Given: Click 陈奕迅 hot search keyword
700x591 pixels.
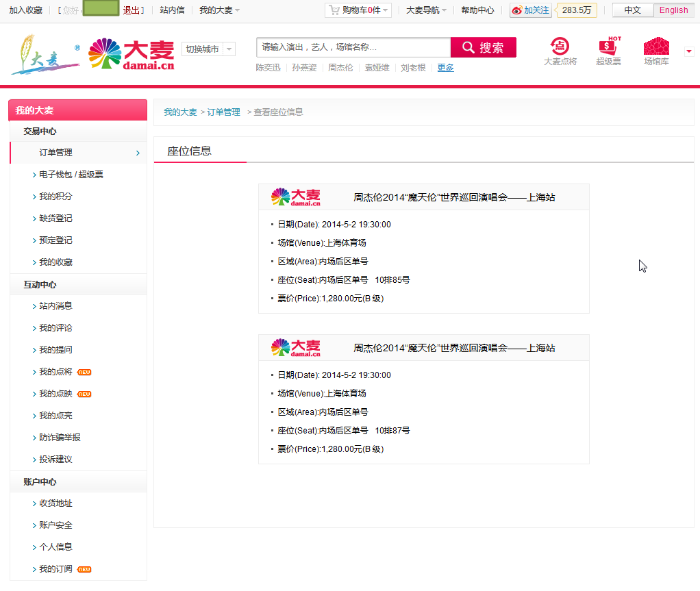Looking at the screenshot, I should 268,67.
